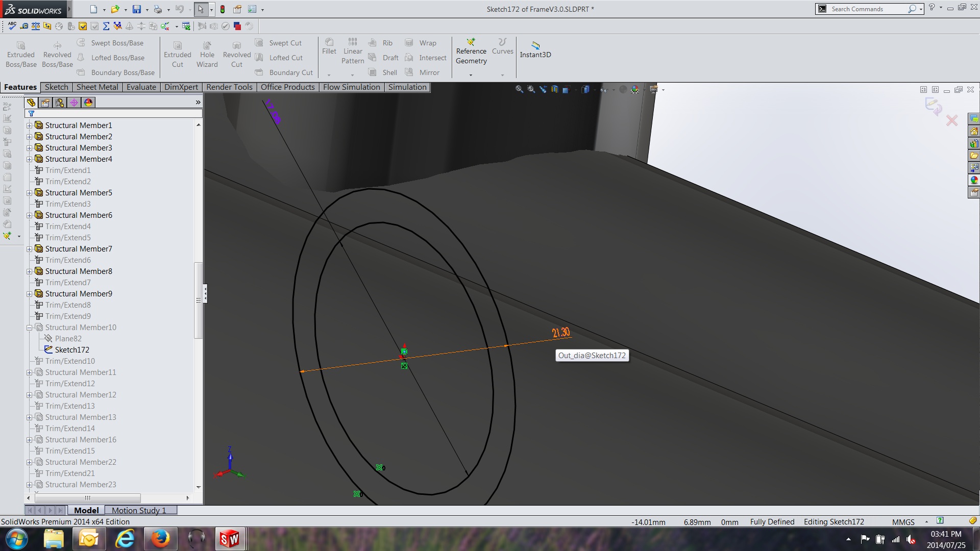Open Firefox from the Windows taskbar
This screenshot has height=551, width=980.
[160, 539]
